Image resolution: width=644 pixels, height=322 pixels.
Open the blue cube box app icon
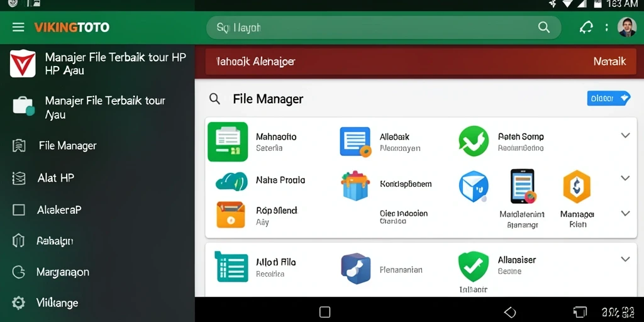point(474,186)
